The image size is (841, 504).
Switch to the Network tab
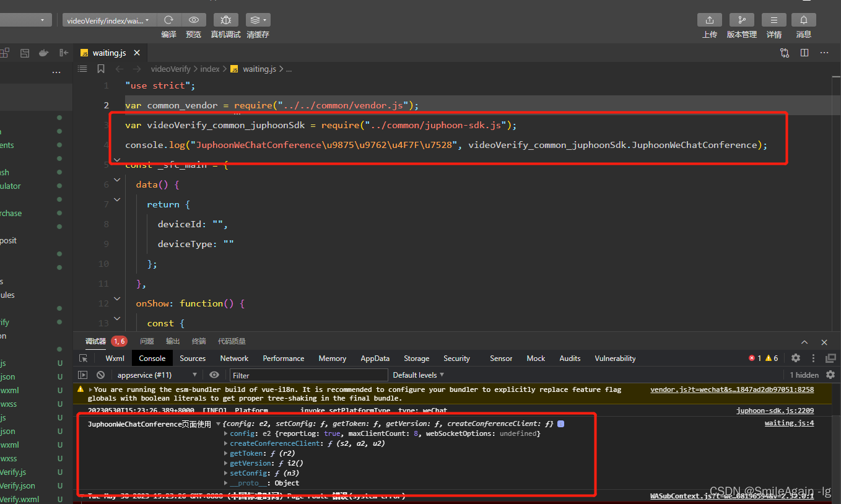[233, 358]
